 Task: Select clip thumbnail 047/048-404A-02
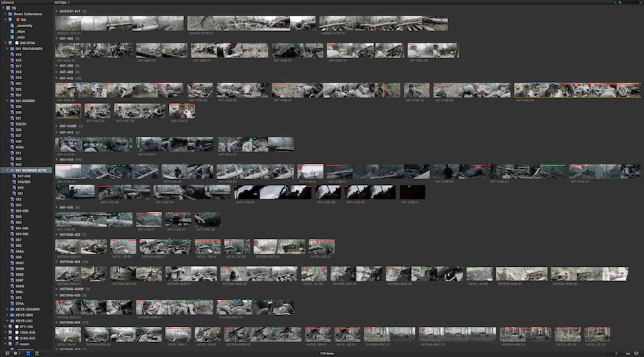[x=136, y=274]
